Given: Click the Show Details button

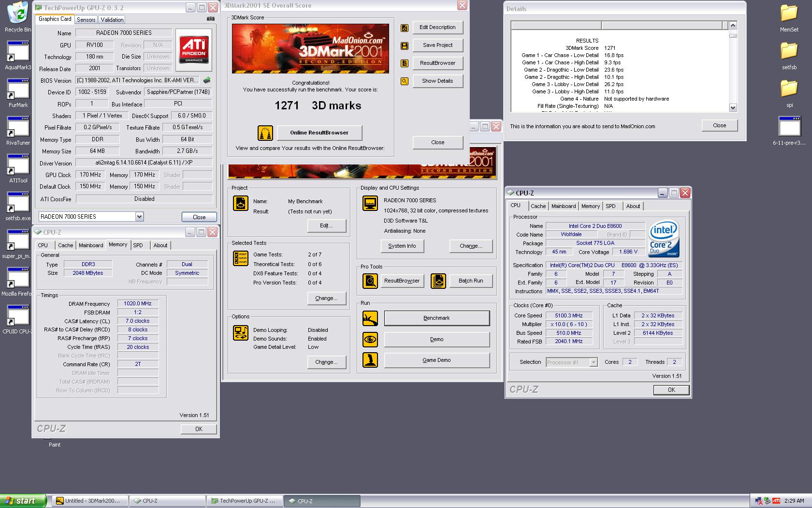Looking at the screenshot, I should point(437,81).
